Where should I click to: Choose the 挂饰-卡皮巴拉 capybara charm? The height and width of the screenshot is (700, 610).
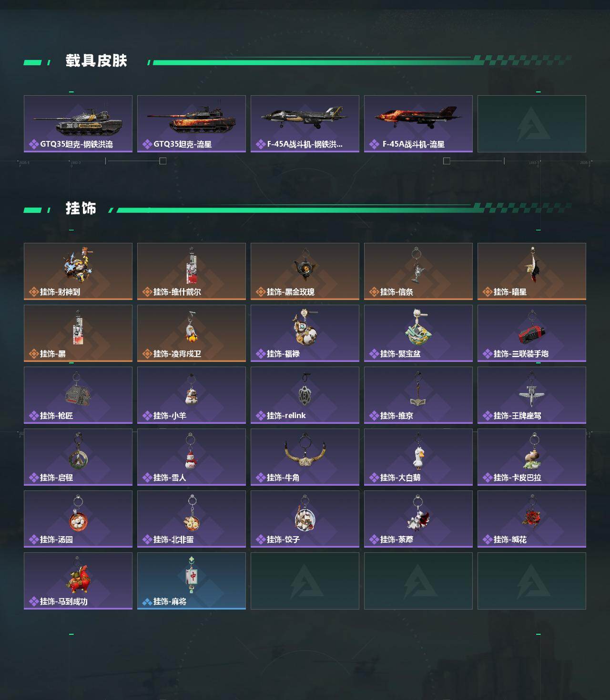click(x=532, y=457)
